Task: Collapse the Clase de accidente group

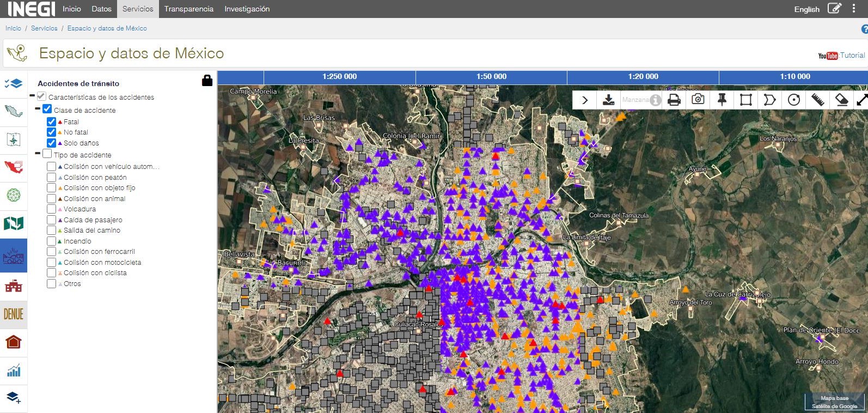Action: click(x=38, y=109)
